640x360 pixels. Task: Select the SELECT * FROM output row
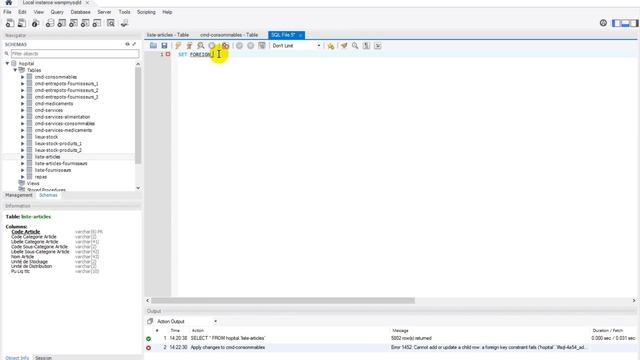(391, 338)
